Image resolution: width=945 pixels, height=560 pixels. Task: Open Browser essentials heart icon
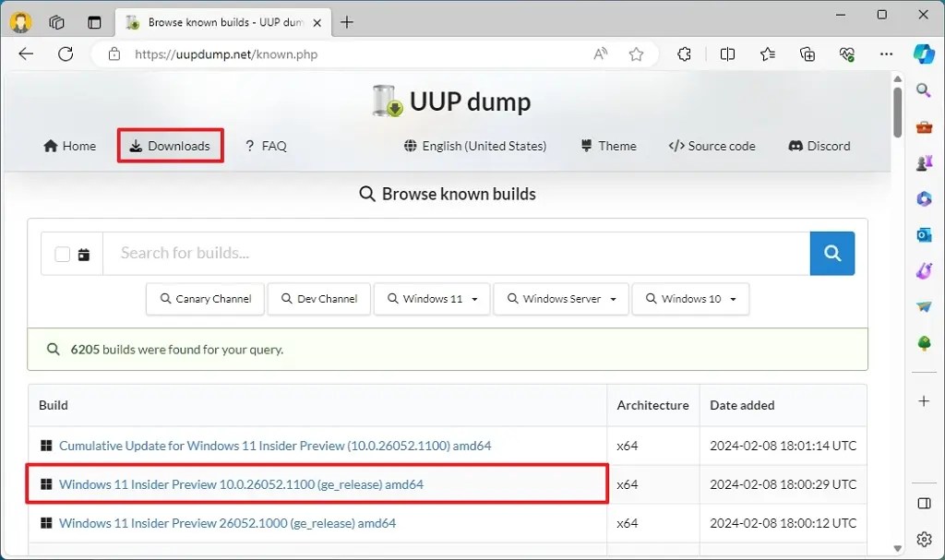(x=847, y=54)
